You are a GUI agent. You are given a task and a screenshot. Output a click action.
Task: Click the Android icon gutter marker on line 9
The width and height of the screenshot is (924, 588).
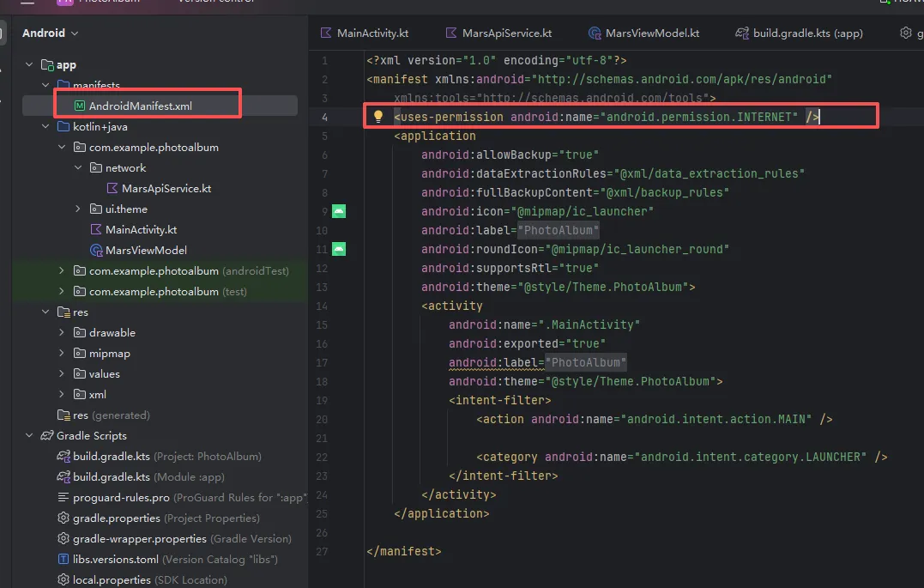tap(339, 211)
